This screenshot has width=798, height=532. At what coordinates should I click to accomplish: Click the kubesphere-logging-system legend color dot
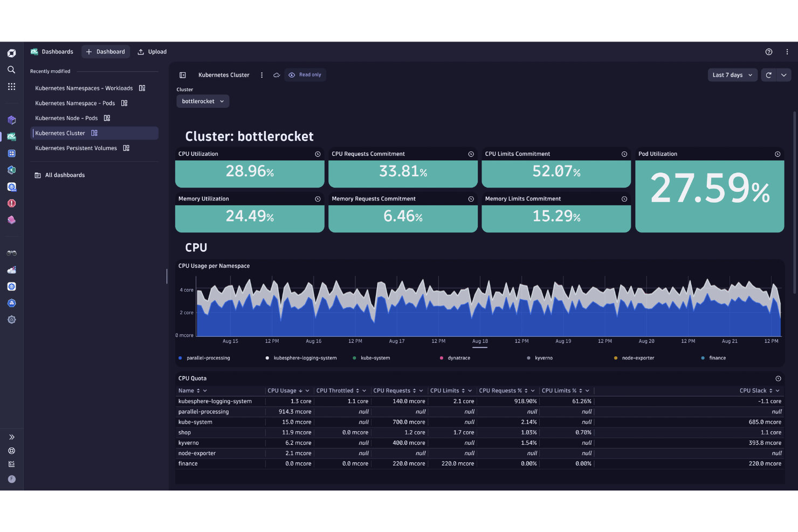(x=267, y=358)
